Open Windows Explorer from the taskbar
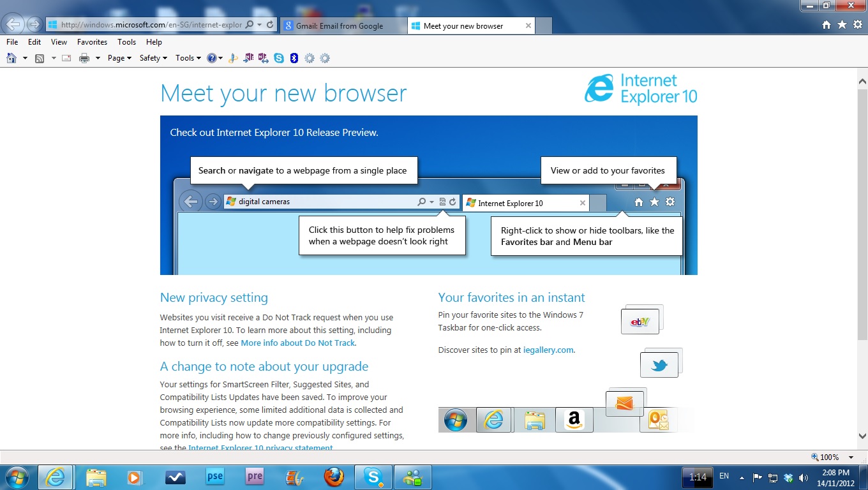 click(x=96, y=477)
